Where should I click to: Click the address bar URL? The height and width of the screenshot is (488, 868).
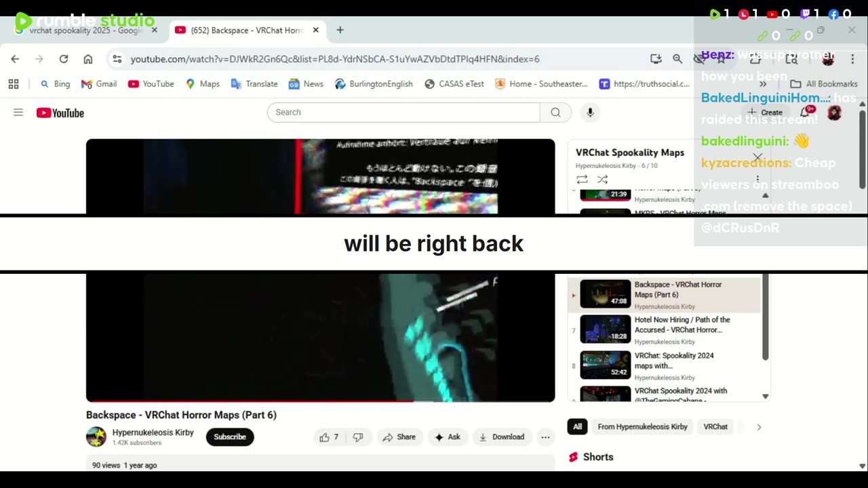(x=335, y=59)
